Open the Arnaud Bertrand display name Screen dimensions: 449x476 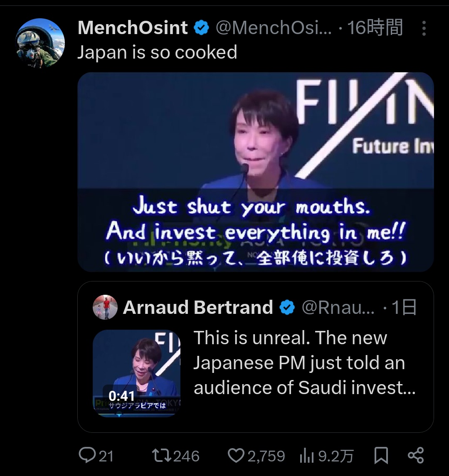(x=198, y=308)
